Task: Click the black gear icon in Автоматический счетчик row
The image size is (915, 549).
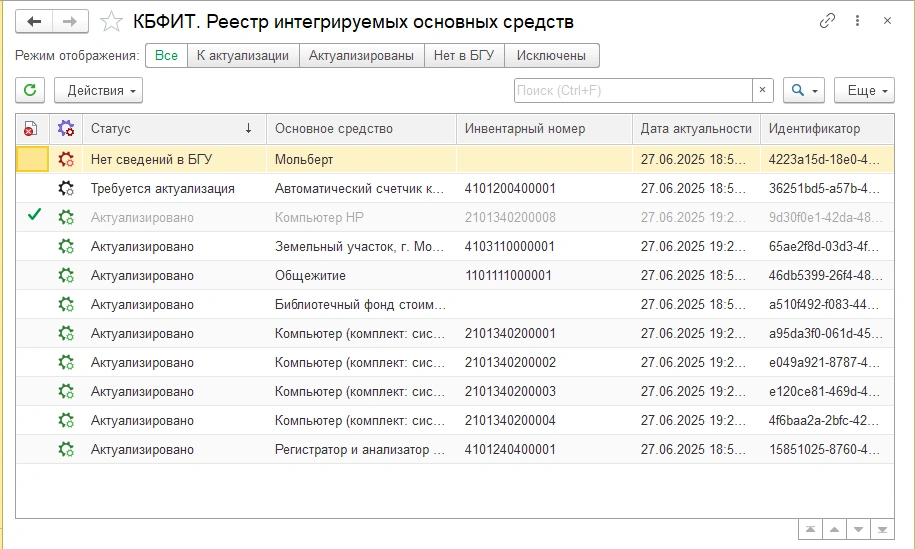Action: point(66,188)
